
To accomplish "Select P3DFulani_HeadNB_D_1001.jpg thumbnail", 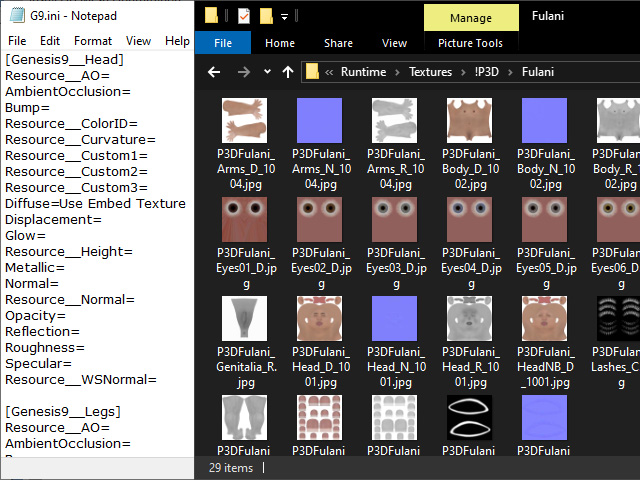I will coord(544,318).
